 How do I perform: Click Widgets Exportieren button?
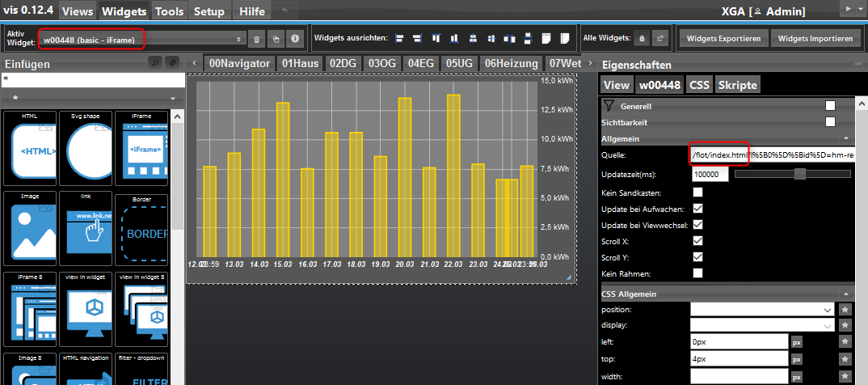click(723, 38)
